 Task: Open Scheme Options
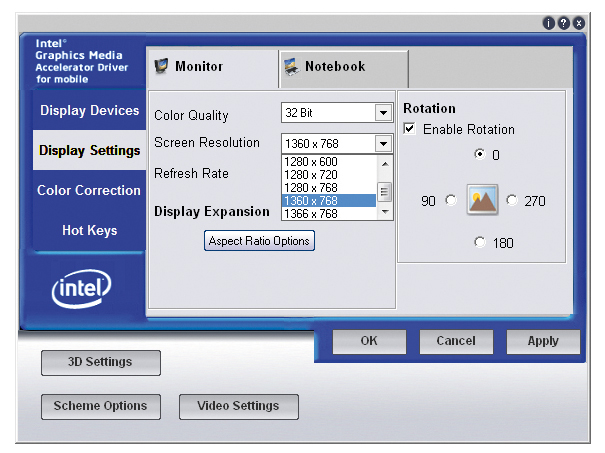[x=101, y=406]
